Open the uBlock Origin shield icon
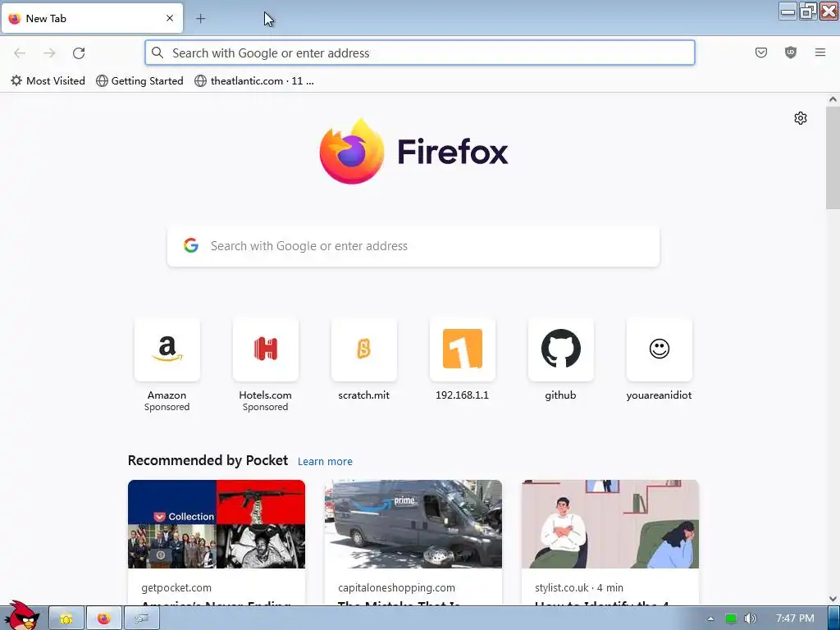The width and height of the screenshot is (840, 630). [x=791, y=52]
